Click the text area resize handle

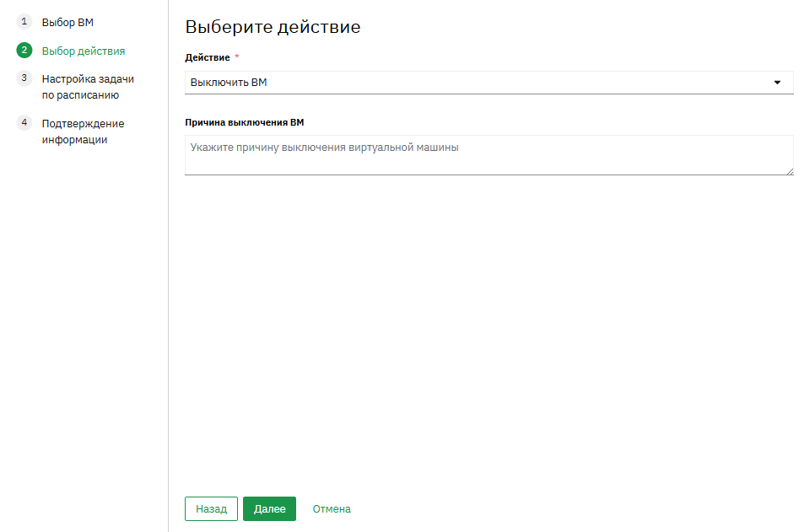point(790,172)
